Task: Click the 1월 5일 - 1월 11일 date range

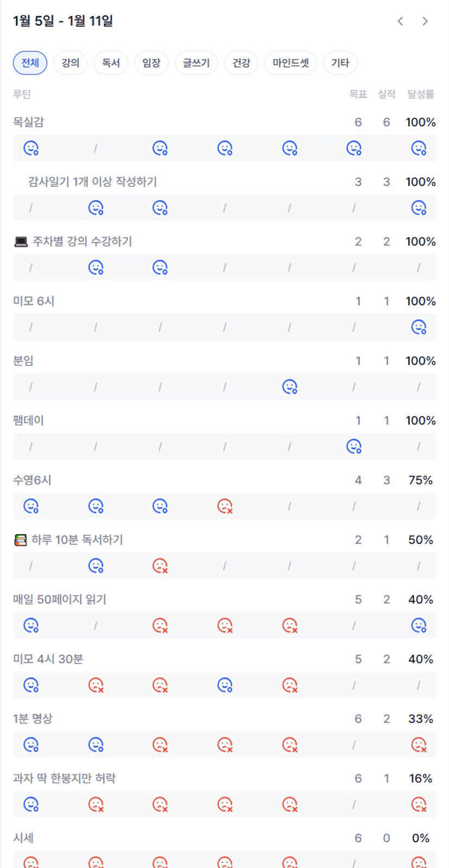Action: coord(63,21)
